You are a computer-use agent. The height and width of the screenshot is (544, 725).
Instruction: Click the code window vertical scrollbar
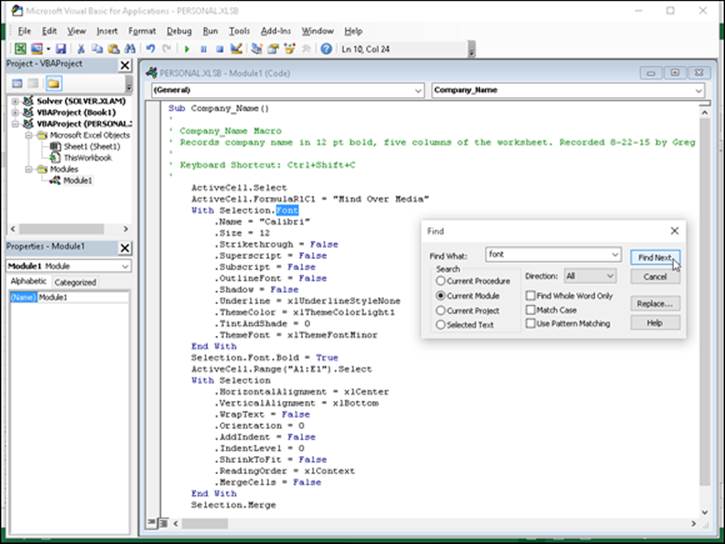[x=704, y=312]
